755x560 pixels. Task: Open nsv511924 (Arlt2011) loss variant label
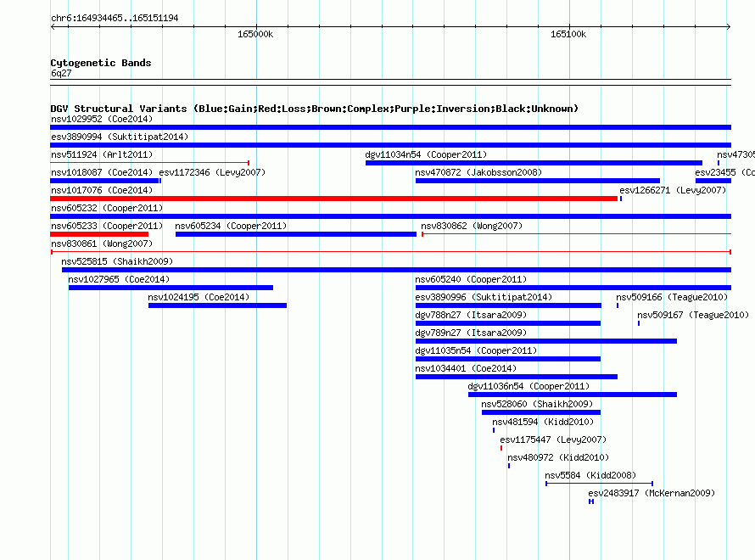click(102, 154)
